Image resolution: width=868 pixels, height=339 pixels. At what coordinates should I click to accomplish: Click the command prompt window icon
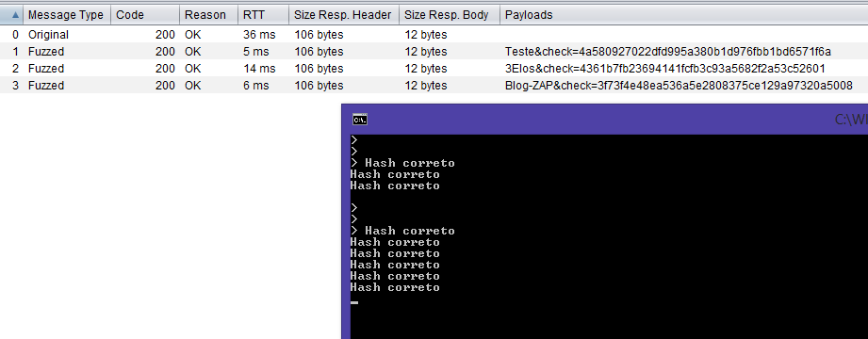pos(360,120)
